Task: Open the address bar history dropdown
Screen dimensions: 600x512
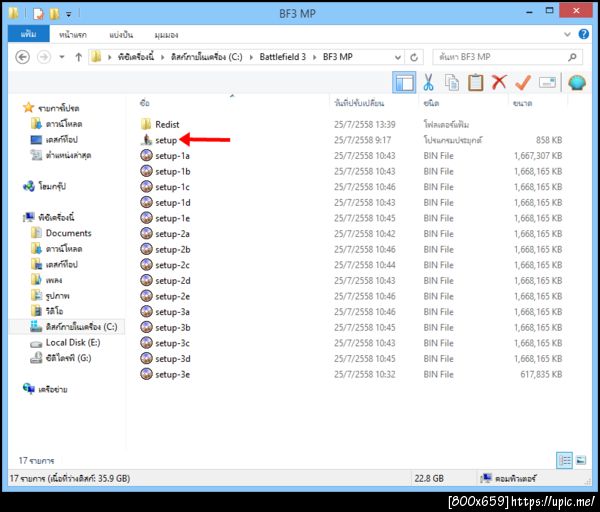Action: point(398,57)
